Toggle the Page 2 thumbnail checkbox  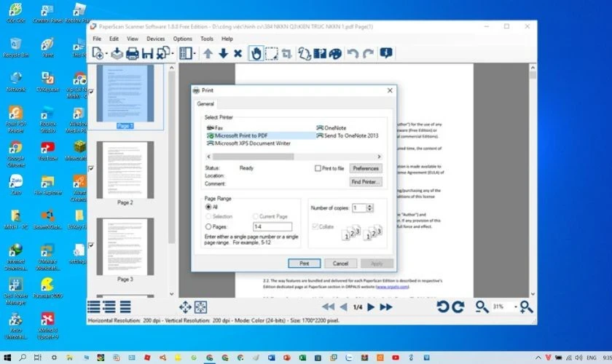[91, 168]
